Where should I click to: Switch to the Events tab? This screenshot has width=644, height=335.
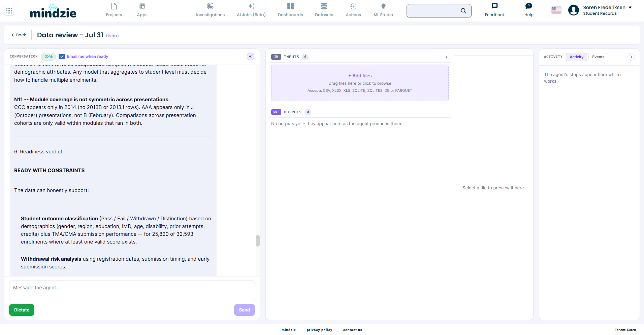click(598, 57)
